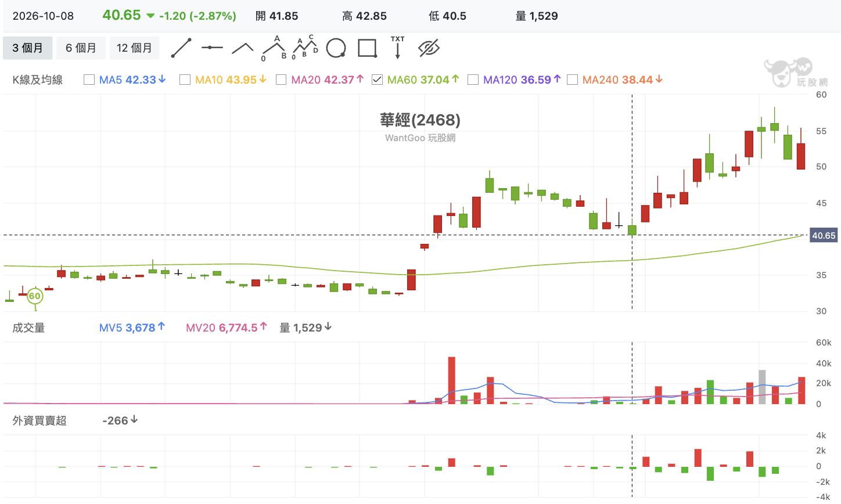Viewport: 841px width, 504px height.
Task: Uncheck the MA60 checkbox
Action: 377,80
